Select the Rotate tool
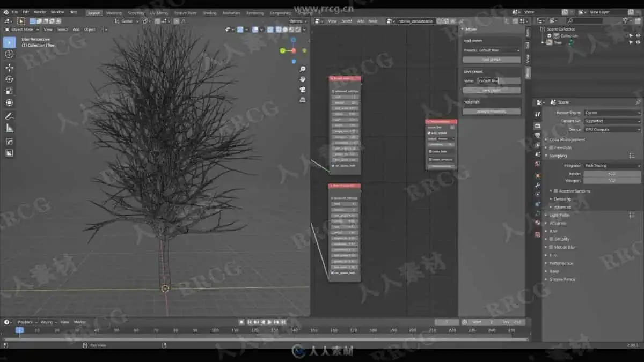 [9, 79]
